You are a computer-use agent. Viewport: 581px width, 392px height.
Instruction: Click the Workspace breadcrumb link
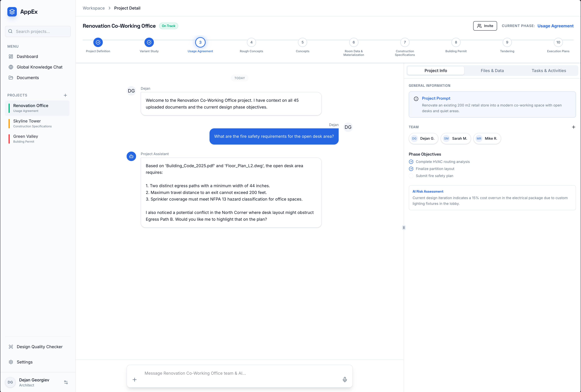pyautogui.click(x=94, y=8)
